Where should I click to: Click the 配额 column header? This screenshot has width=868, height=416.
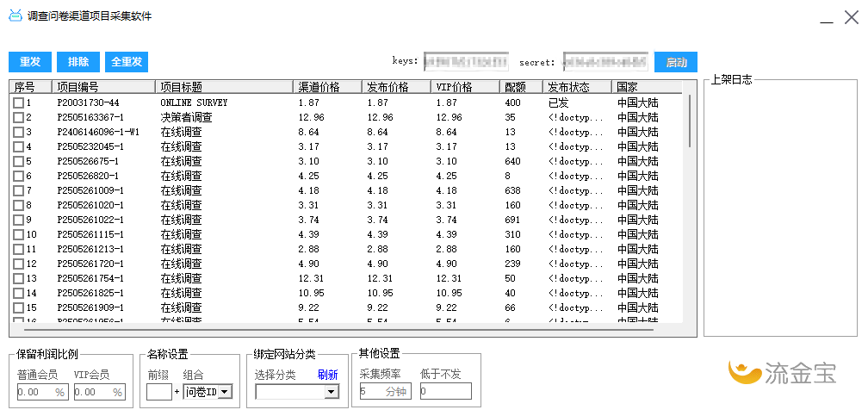pyautogui.click(x=522, y=87)
